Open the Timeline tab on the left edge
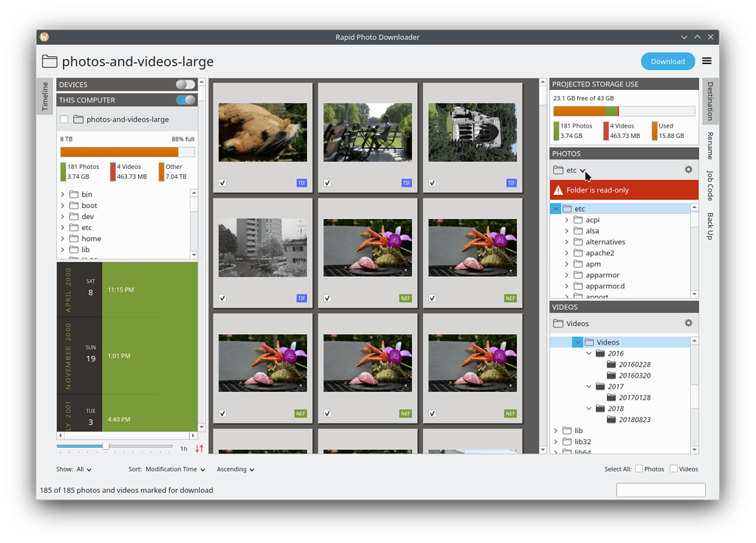Screen dimensions: 756x543 click(44, 96)
